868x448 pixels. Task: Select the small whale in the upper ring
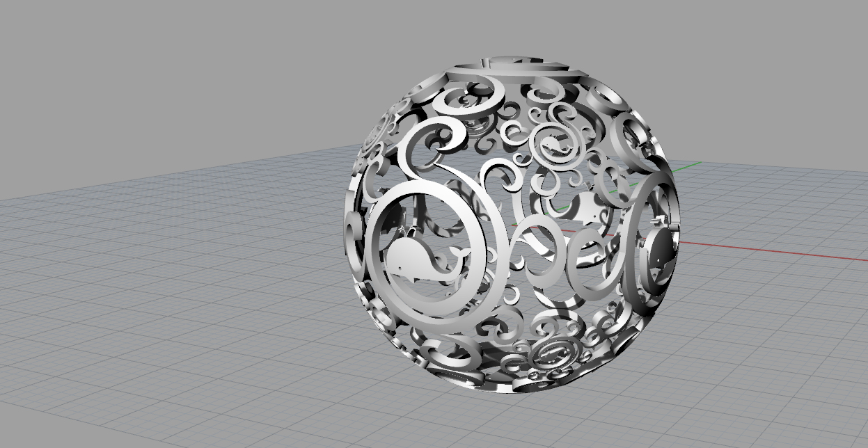555,145
